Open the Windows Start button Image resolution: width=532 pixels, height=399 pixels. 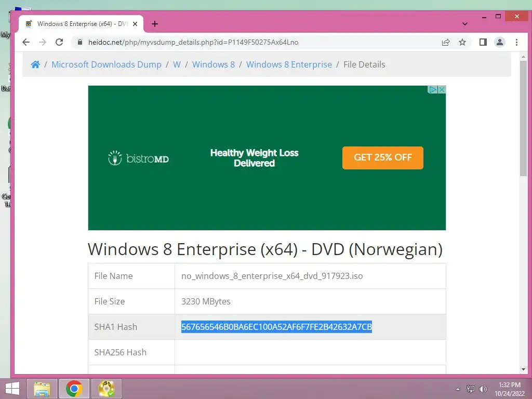click(12, 389)
